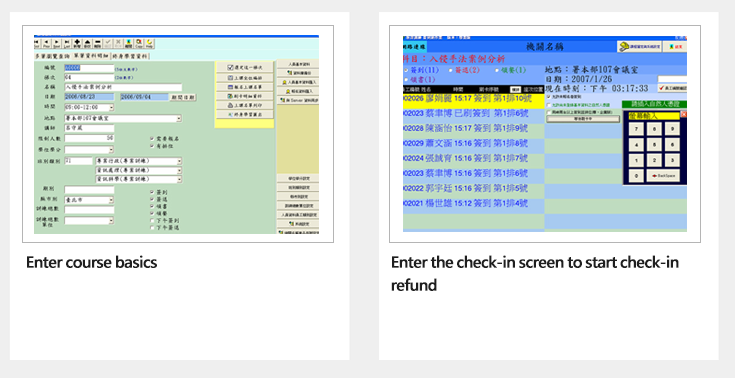Image resolution: width=735 pixels, height=378 pixels.
Task: Click the greyed checkmark save icon
Action: tap(108, 44)
